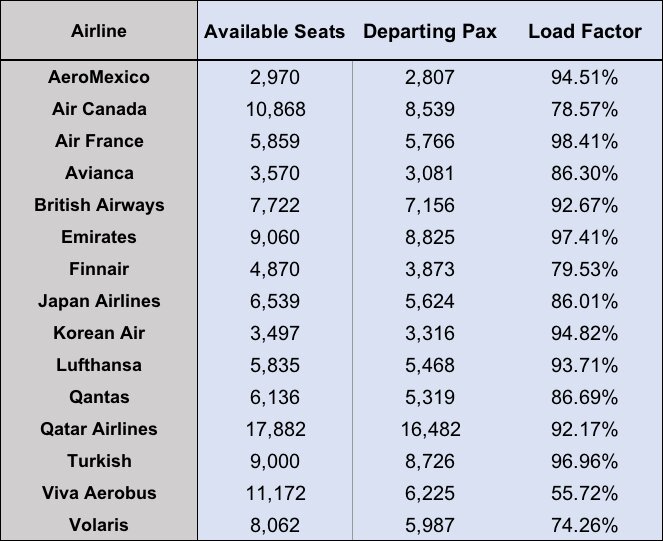The height and width of the screenshot is (541, 663).
Task: Click Lufthansa available seats 5,835
Action: 275,365
